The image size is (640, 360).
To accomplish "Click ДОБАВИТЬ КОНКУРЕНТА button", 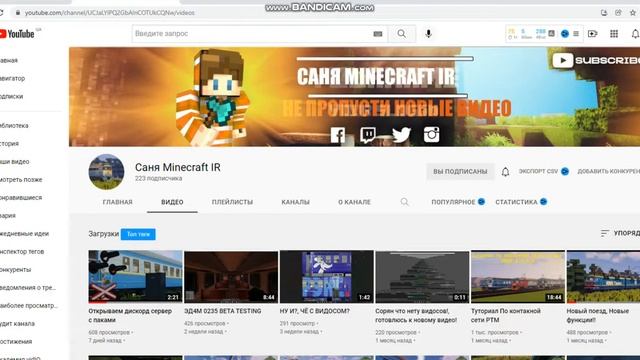I will [x=609, y=171].
